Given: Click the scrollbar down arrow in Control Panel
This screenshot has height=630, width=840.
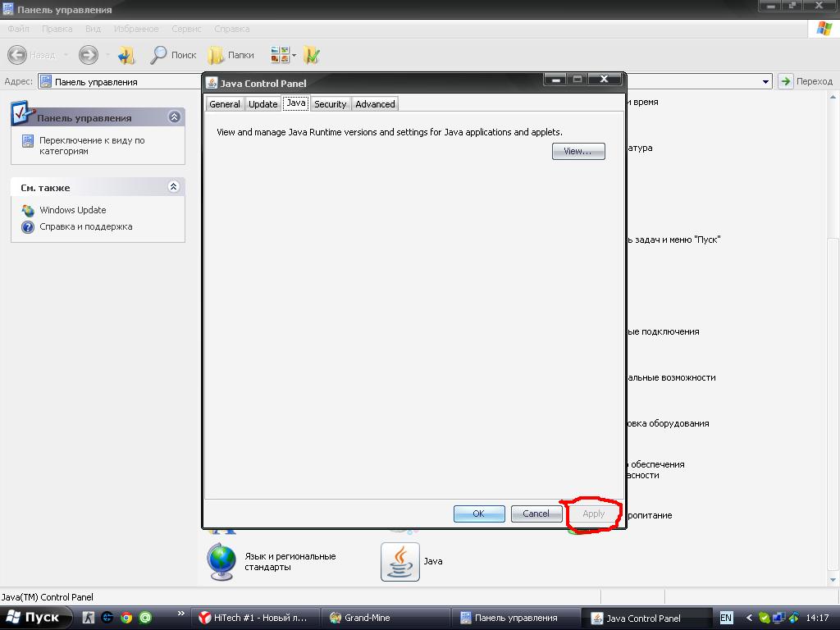Looking at the screenshot, I should pyautogui.click(x=833, y=580).
